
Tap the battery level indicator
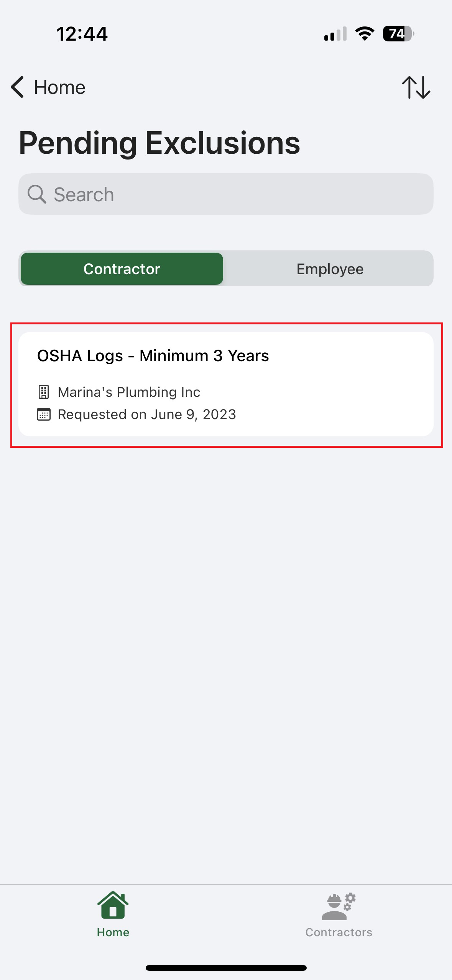pos(398,34)
